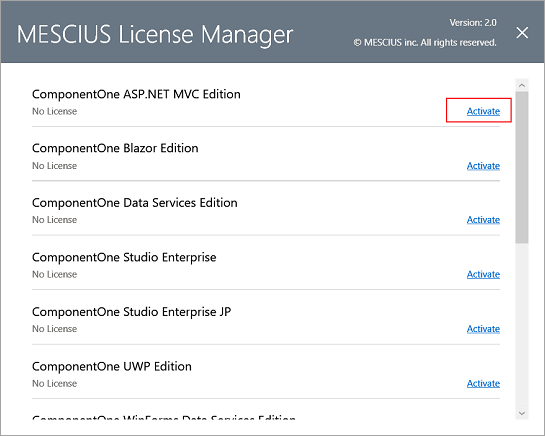
Task: Activate ComponentOne ASP.NET MVC Edition license
Action: point(483,111)
